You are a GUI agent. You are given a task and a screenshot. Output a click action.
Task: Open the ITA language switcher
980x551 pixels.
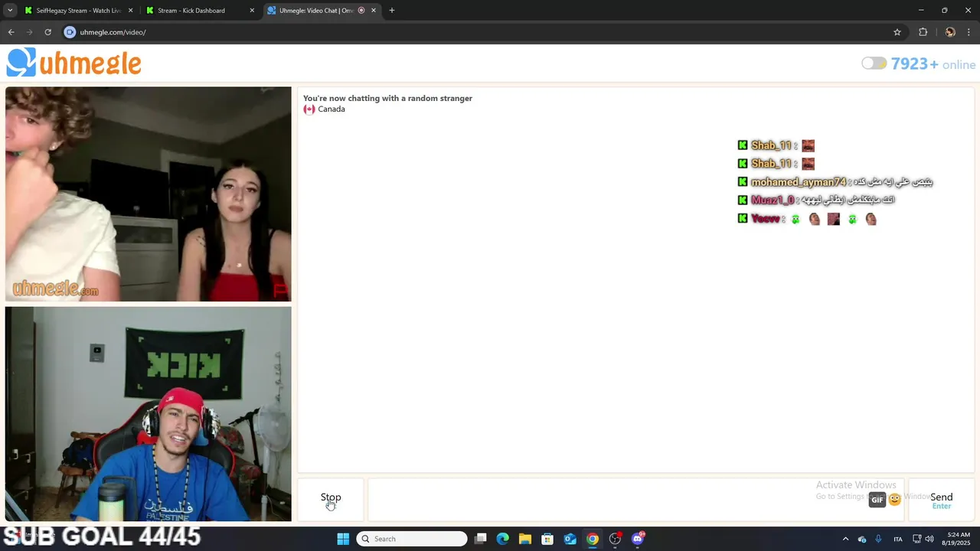[x=898, y=539]
